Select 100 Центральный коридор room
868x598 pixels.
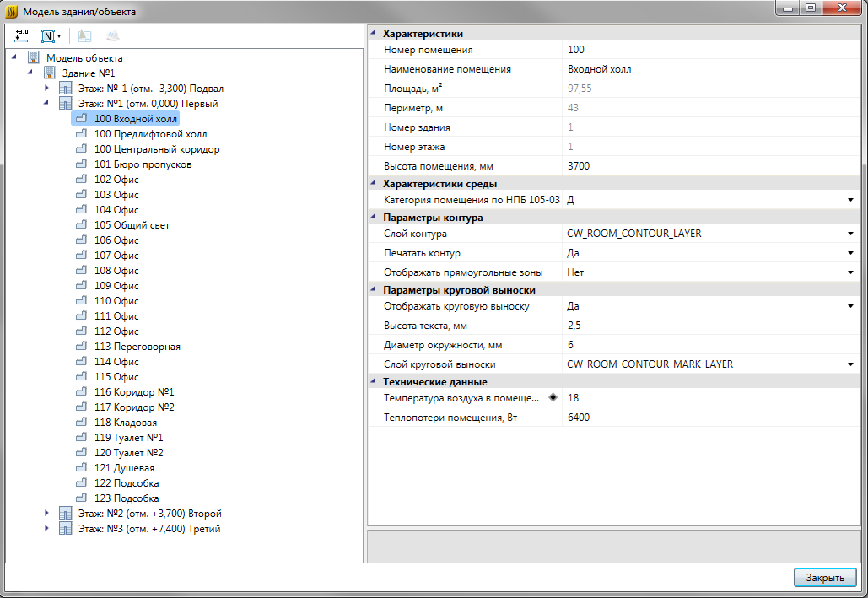click(157, 149)
